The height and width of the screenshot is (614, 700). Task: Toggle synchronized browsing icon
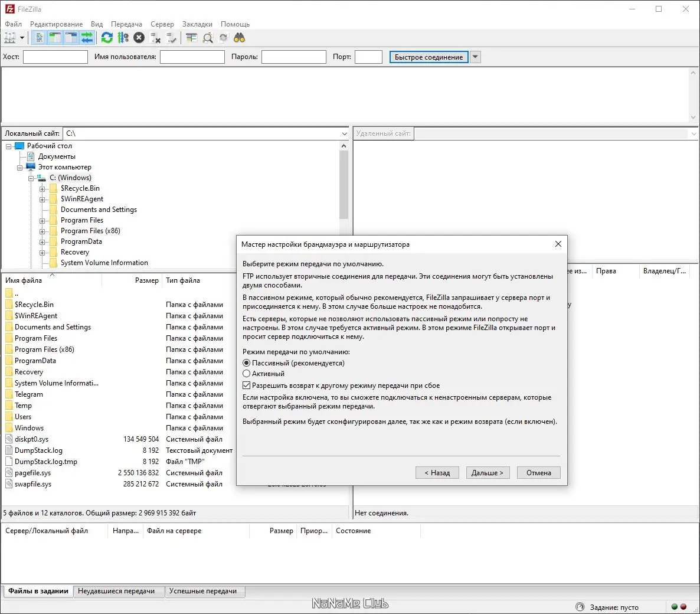[224, 38]
